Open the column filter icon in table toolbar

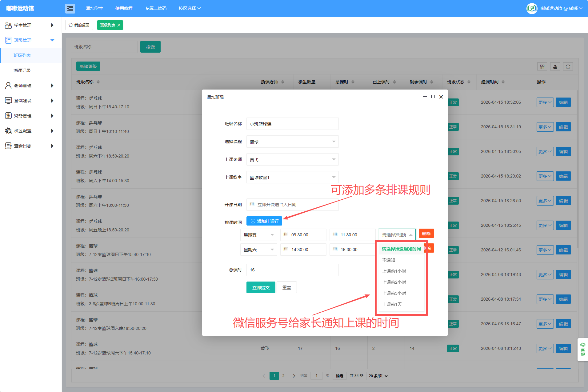pyautogui.click(x=542, y=67)
